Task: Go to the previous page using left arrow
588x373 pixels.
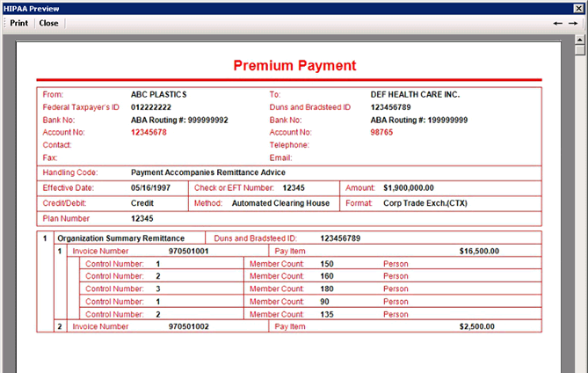Action: tap(558, 23)
